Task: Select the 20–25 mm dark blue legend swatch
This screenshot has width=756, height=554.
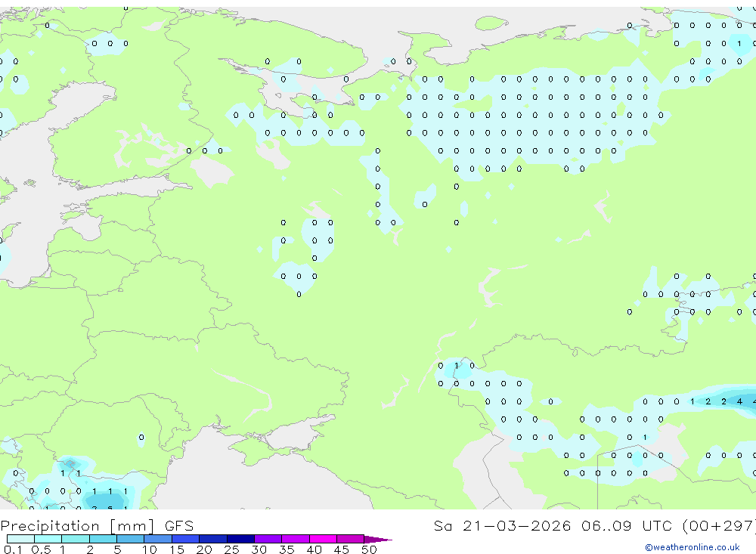Action: (x=213, y=539)
